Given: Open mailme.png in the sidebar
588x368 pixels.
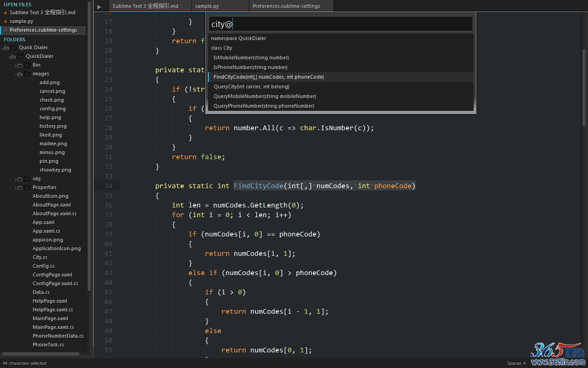Looking at the screenshot, I should [53, 144].
